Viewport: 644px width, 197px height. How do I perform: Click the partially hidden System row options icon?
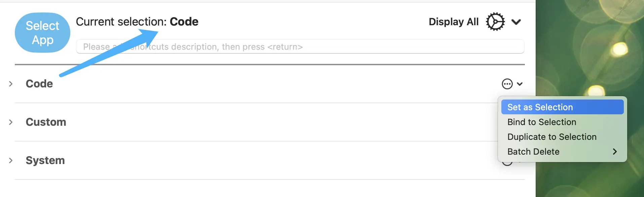point(507,164)
